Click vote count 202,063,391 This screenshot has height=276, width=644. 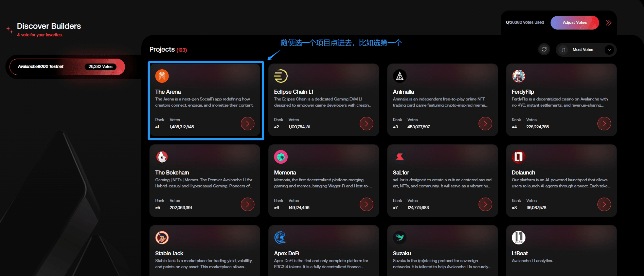click(181, 208)
